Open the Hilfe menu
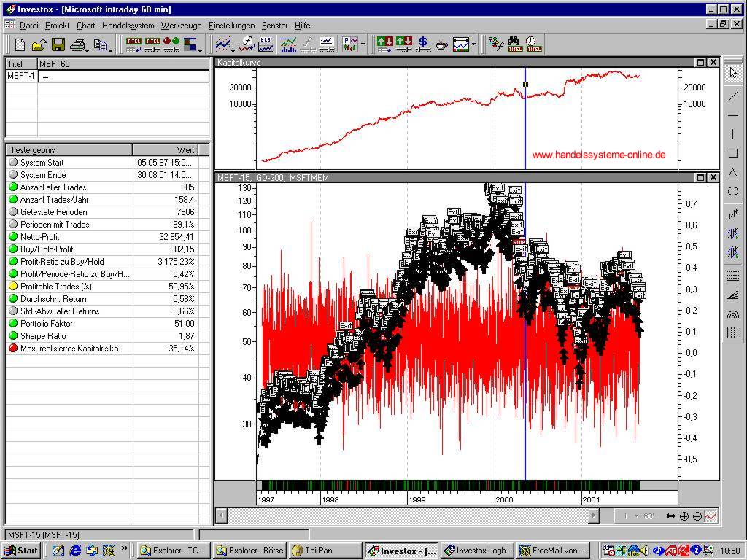 (x=303, y=26)
